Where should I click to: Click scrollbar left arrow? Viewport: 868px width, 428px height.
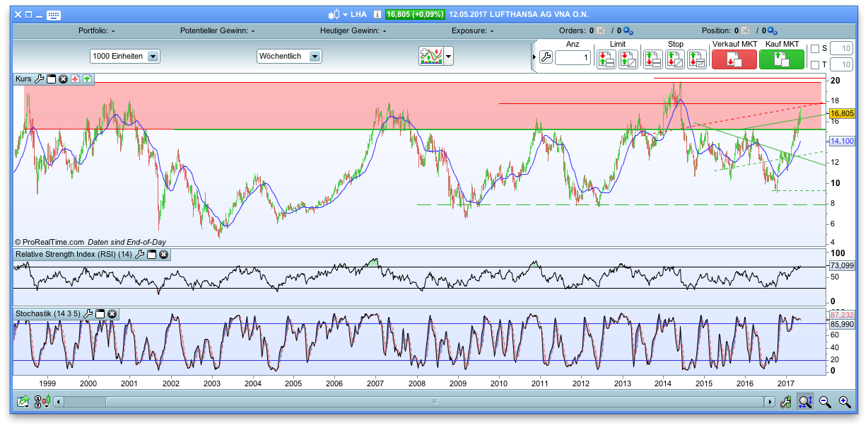tap(59, 402)
